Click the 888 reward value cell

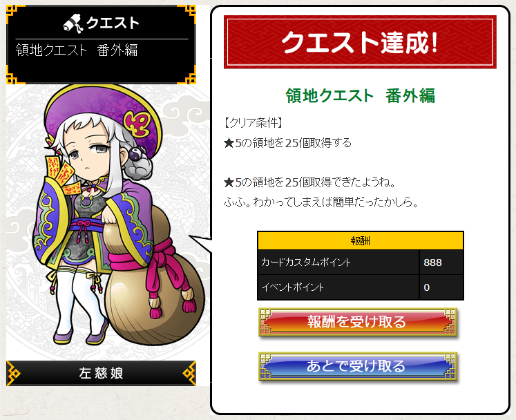(441, 262)
